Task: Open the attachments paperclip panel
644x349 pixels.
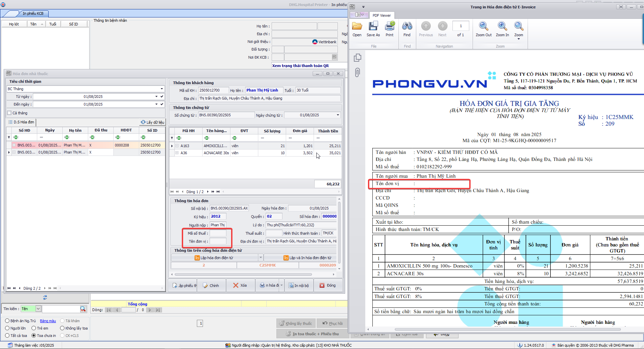Action: [x=358, y=72]
